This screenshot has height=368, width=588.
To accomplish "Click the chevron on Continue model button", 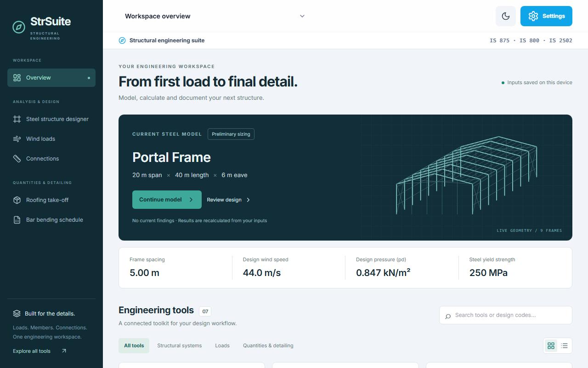I will [192, 200].
